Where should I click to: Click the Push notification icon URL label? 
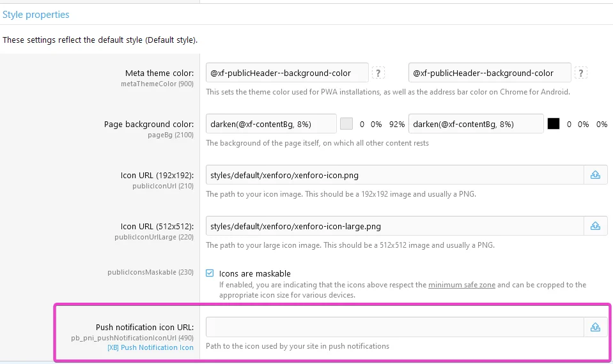tap(144, 328)
